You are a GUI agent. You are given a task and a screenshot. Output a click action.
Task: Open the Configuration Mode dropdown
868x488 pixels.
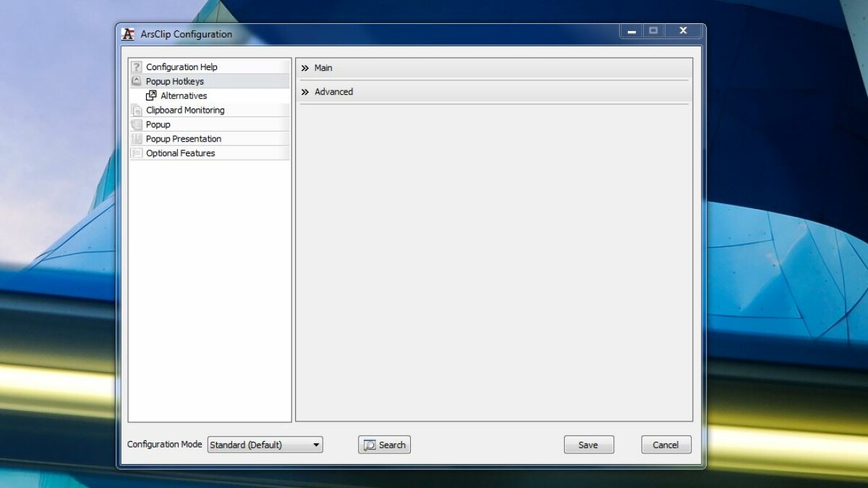click(x=265, y=445)
